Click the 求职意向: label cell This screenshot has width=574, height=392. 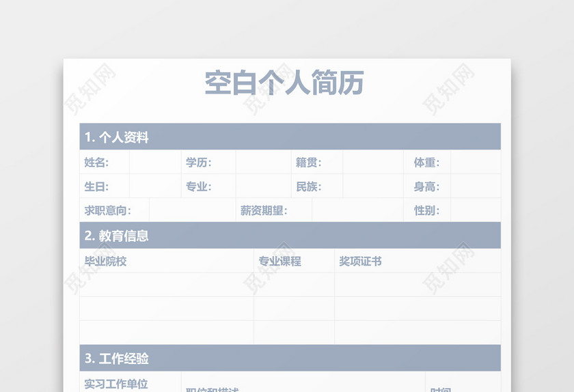(x=114, y=210)
